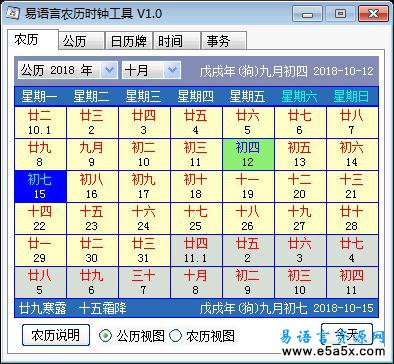This screenshot has height=364, width=394.
Task: Click the 农历说明 button
Action: coord(56,335)
